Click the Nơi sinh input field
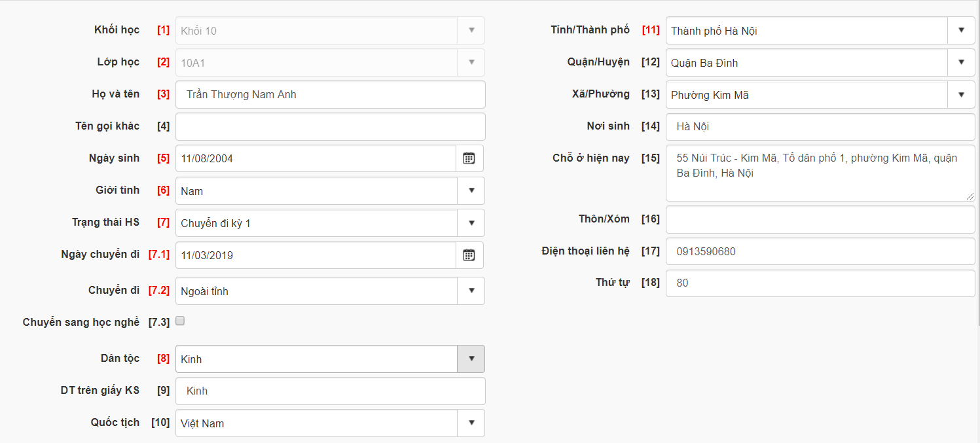The height and width of the screenshot is (443, 980). 820,126
